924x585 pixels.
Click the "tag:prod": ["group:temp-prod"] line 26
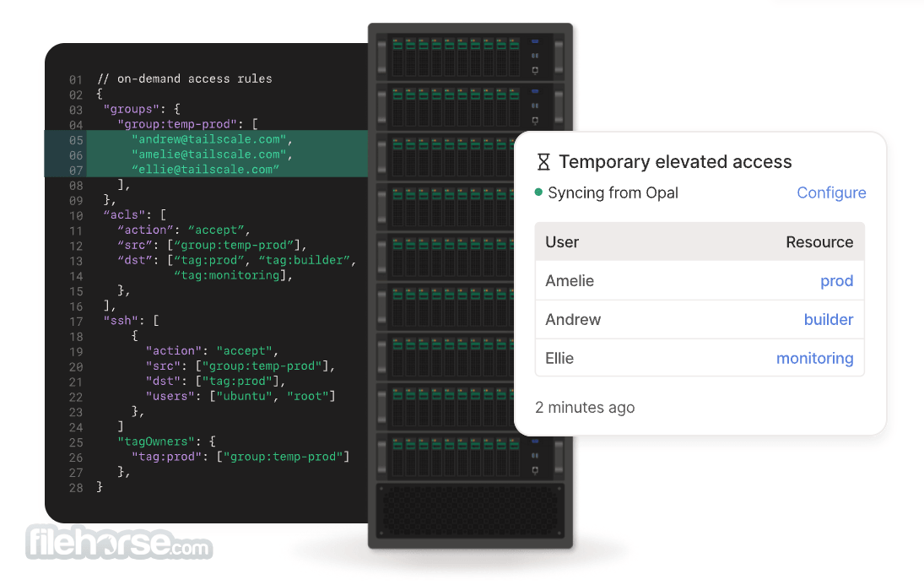[x=240, y=457]
